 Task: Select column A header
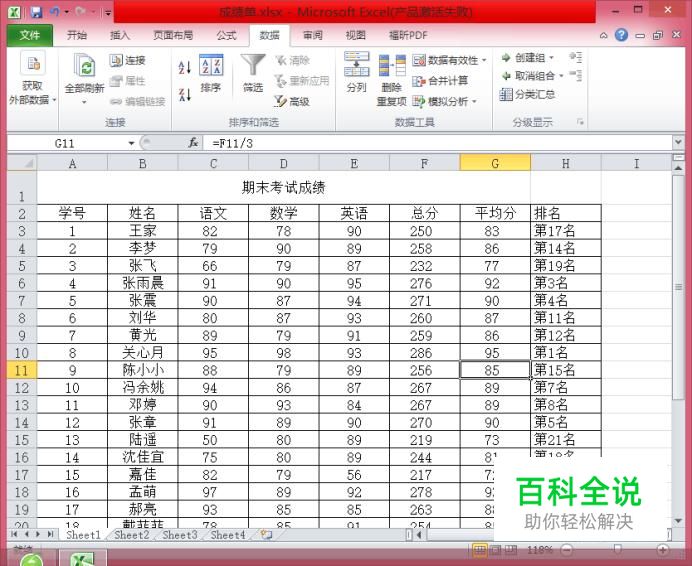[x=72, y=163]
